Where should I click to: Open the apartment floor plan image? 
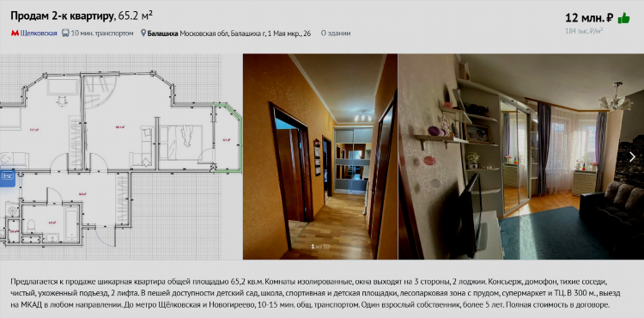coord(121,156)
